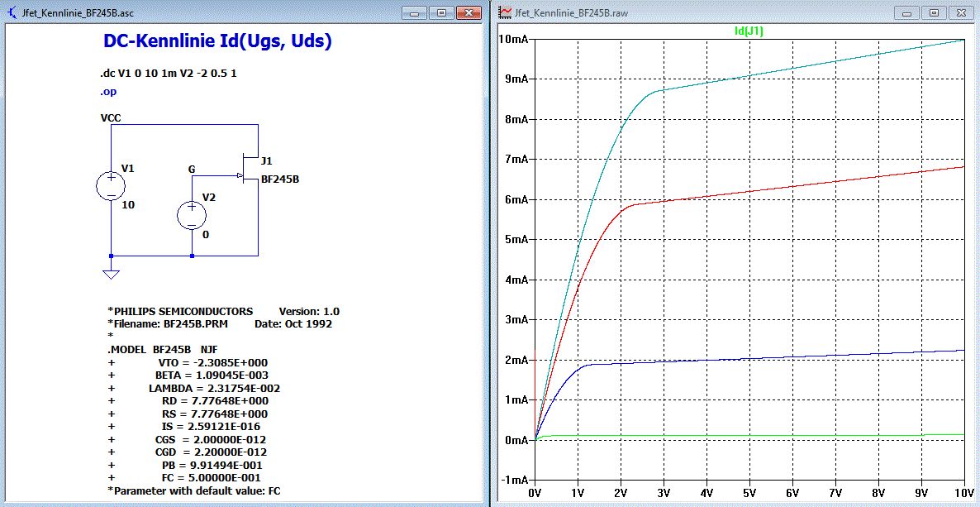Select the V1 voltage source symbol
The image size is (980, 507).
(110, 185)
